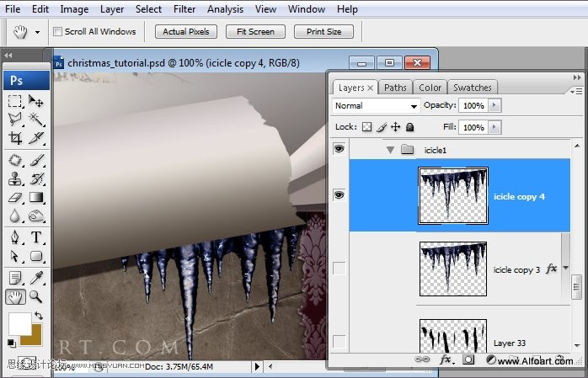Swap foreground and background colors
The width and height of the screenshot is (588, 378).
39,316
